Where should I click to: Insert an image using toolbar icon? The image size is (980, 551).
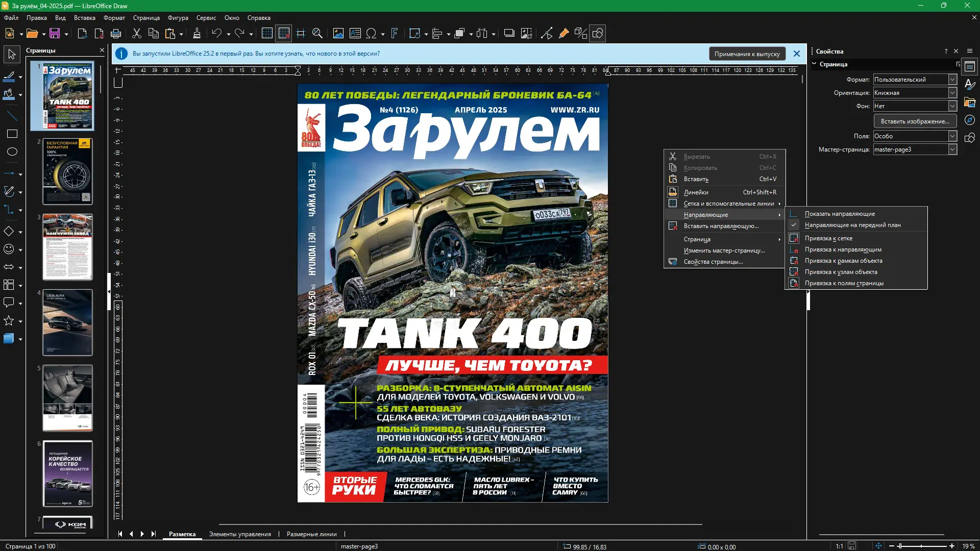[x=338, y=34]
